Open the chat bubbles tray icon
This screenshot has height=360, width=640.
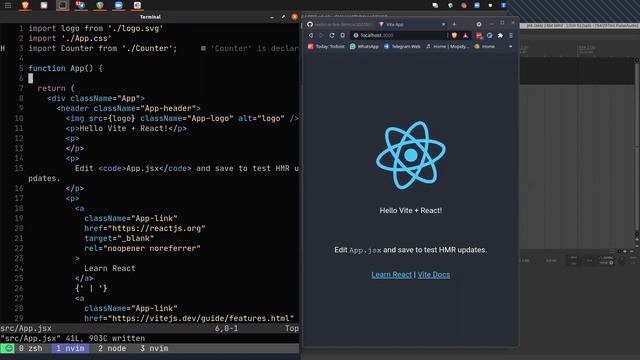[x=435, y=5]
